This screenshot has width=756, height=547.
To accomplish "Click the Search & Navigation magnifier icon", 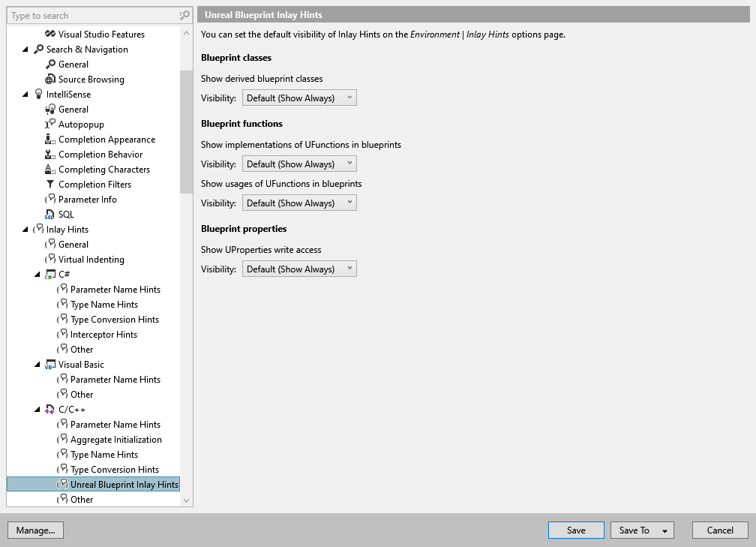I will (38, 50).
